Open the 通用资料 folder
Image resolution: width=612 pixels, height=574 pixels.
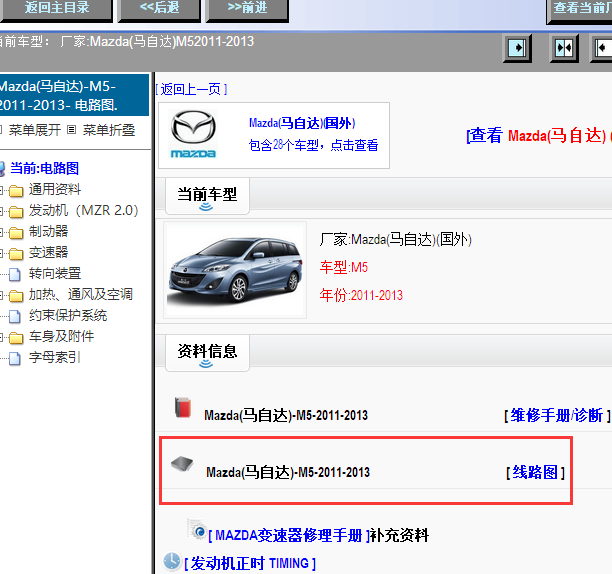55,190
